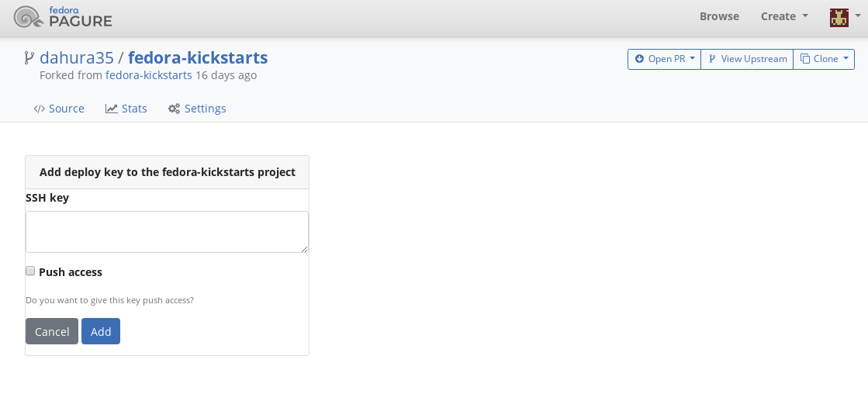The height and width of the screenshot is (394, 868).
Task: Enable the Push access checkbox
Action: [30, 271]
